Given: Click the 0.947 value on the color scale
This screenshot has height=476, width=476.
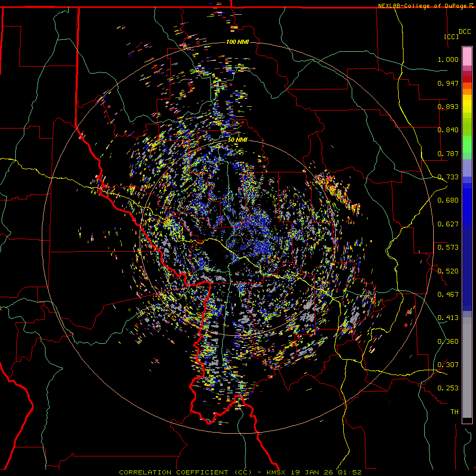Looking at the screenshot, I should 448,83.
